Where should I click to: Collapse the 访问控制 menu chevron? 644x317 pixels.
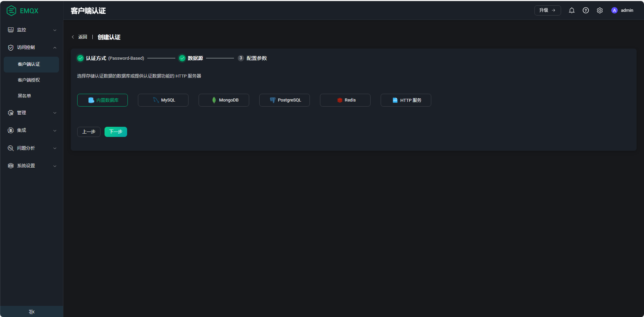click(55, 48)
